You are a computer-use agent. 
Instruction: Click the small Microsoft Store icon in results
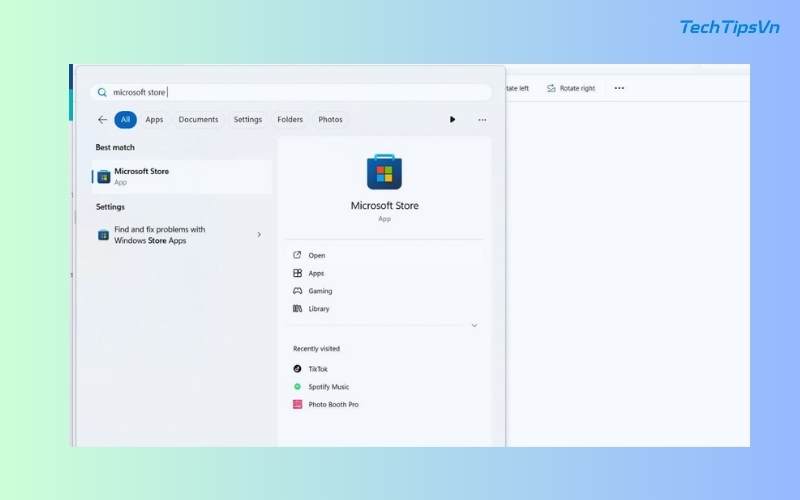click(104, 177)
